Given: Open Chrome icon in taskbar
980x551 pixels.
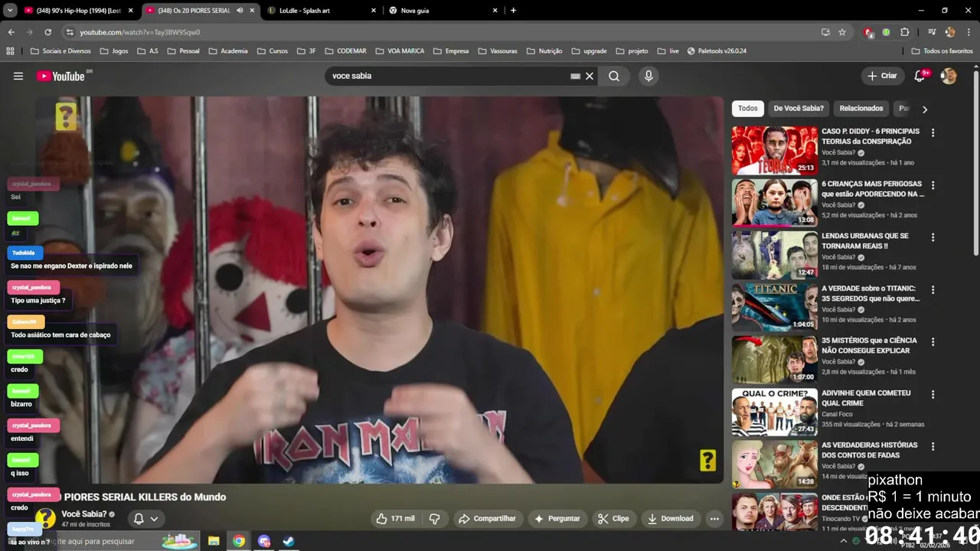Looking at the screenshot, I should 239,541.
